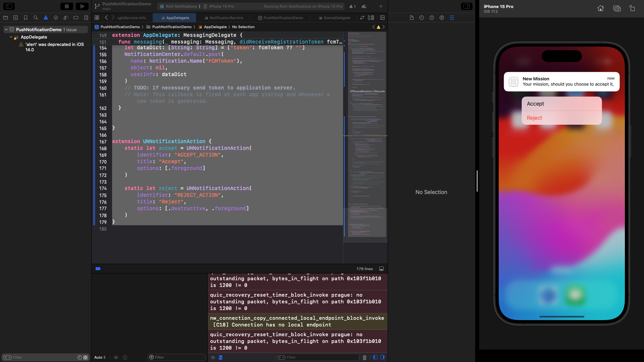Screen dimensions: 644x362
Task: Clear the console with the trash icon
Action: pyautogui.click(x=364, y=357)
